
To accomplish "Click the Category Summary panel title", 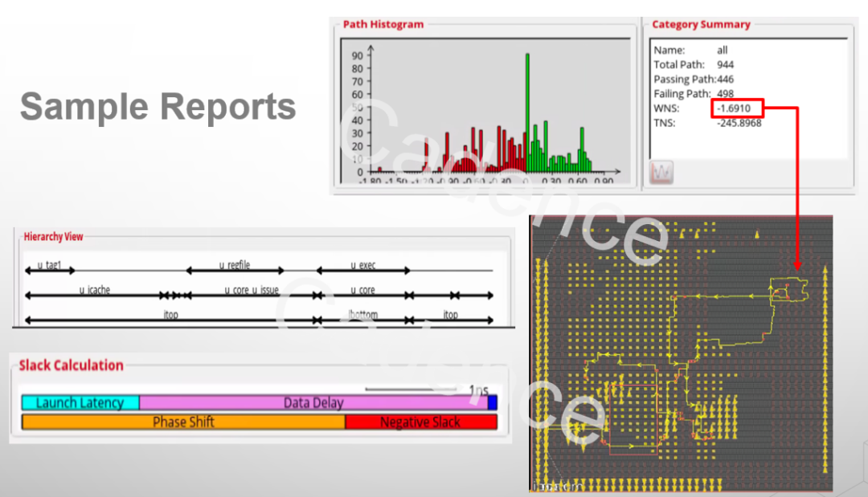I will click(x=701, y=24).
